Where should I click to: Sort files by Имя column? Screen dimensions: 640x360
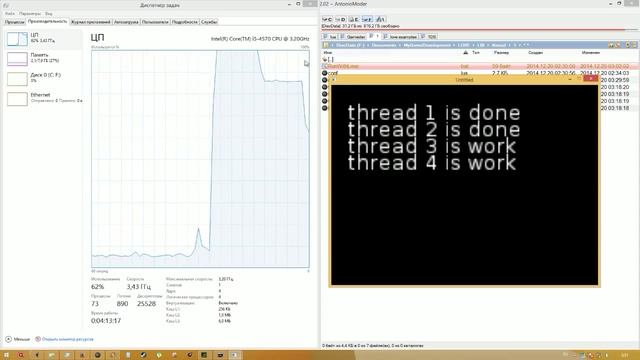[328, 53]
